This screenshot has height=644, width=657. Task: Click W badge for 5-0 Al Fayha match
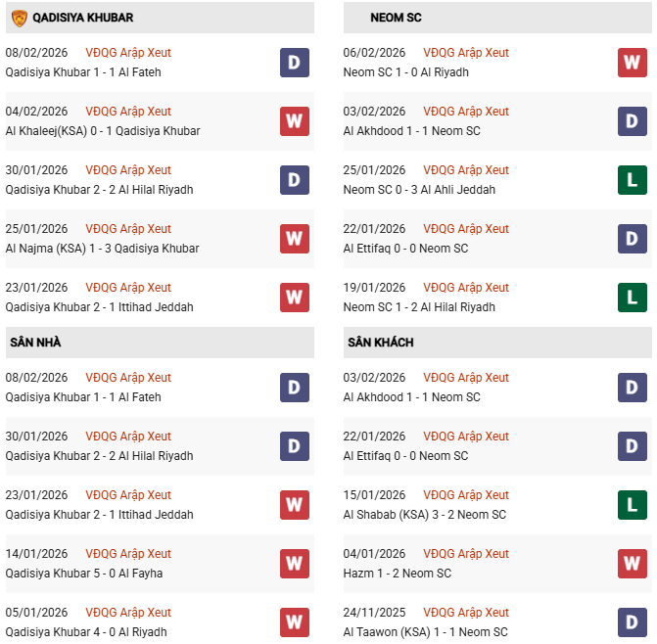(x=295, y=564)
